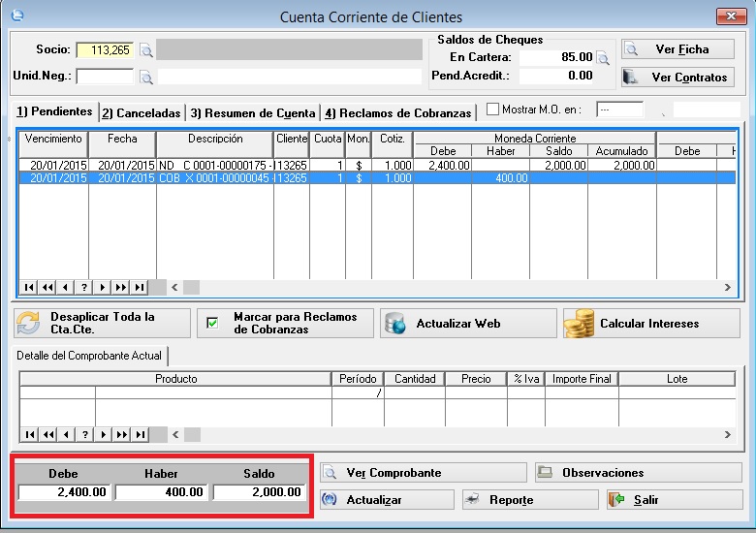The width and height of the screenshot is (756, 533).
Task: Click magnifier icon next to En Cartera amount
Action: 604,58
